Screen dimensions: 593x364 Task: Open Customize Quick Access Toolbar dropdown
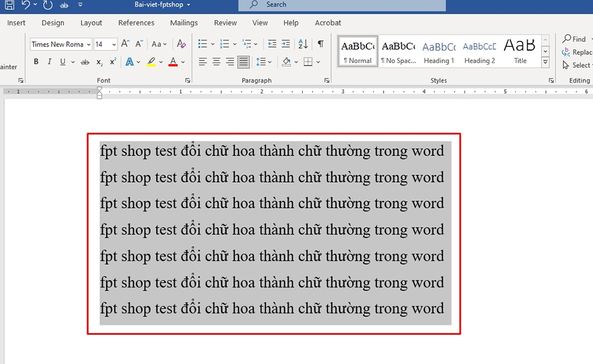[x=80, y=5]
